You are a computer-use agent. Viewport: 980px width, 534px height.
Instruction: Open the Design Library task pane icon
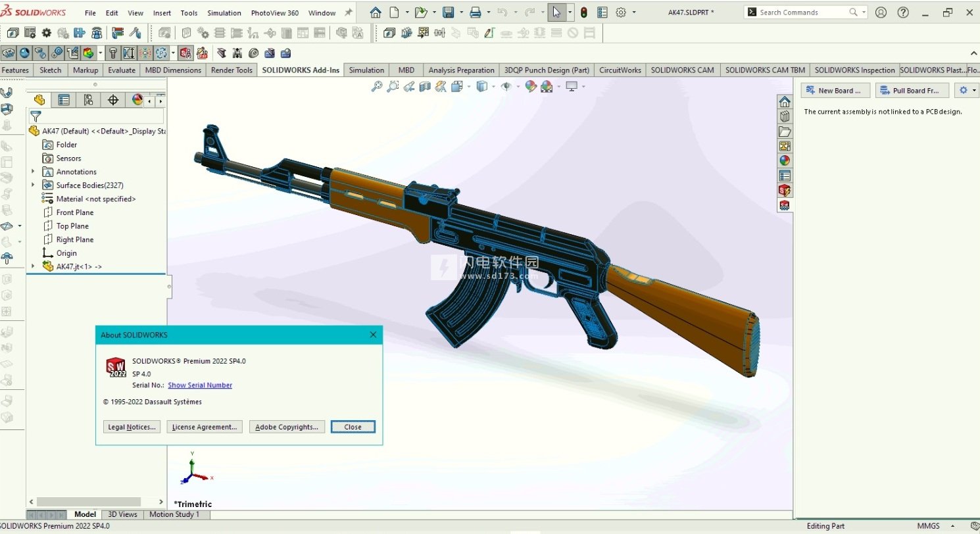(x=784, y=116)
